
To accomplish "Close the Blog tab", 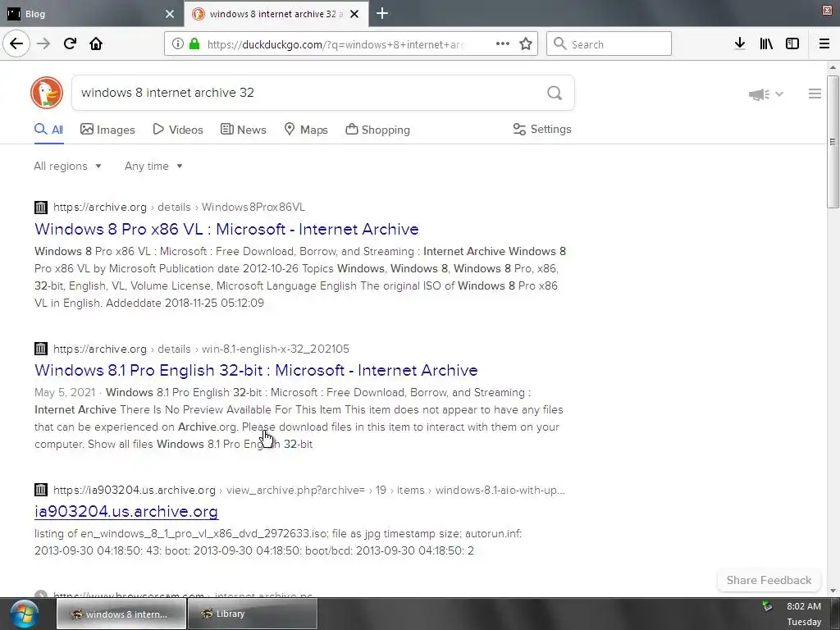I will (x=170, y=14).
